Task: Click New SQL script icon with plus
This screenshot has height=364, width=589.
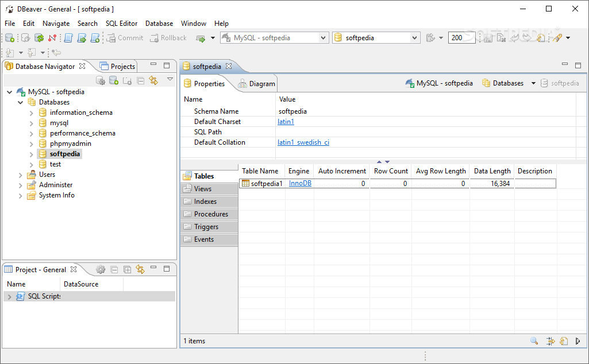Action: click(95, 38)
